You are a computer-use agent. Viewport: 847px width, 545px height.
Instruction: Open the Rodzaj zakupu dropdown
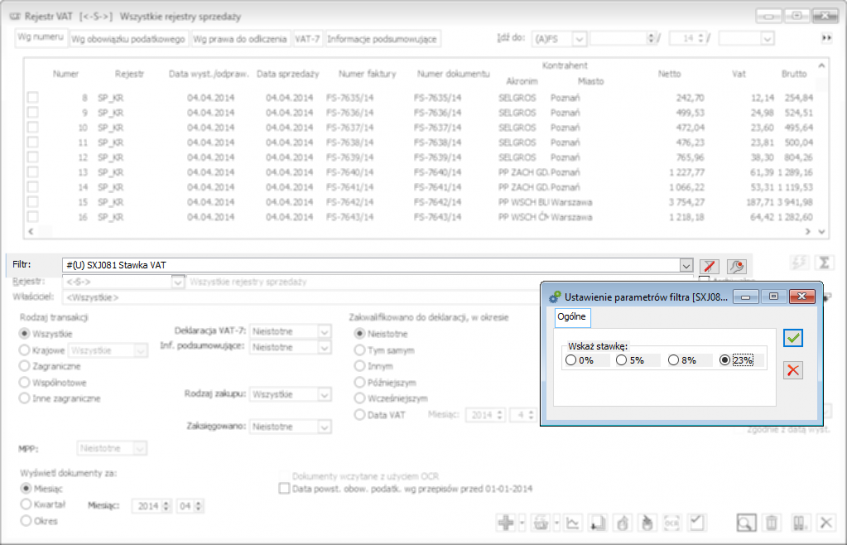click(x=324, y=395)
